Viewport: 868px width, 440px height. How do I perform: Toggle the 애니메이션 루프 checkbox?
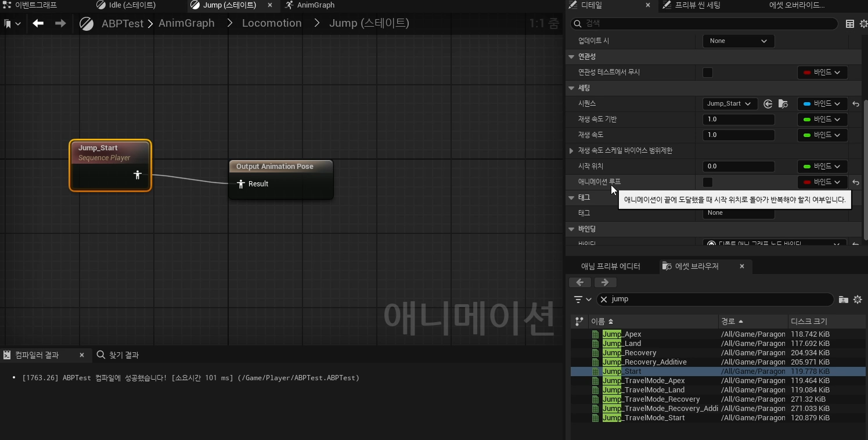coord(708,182)
